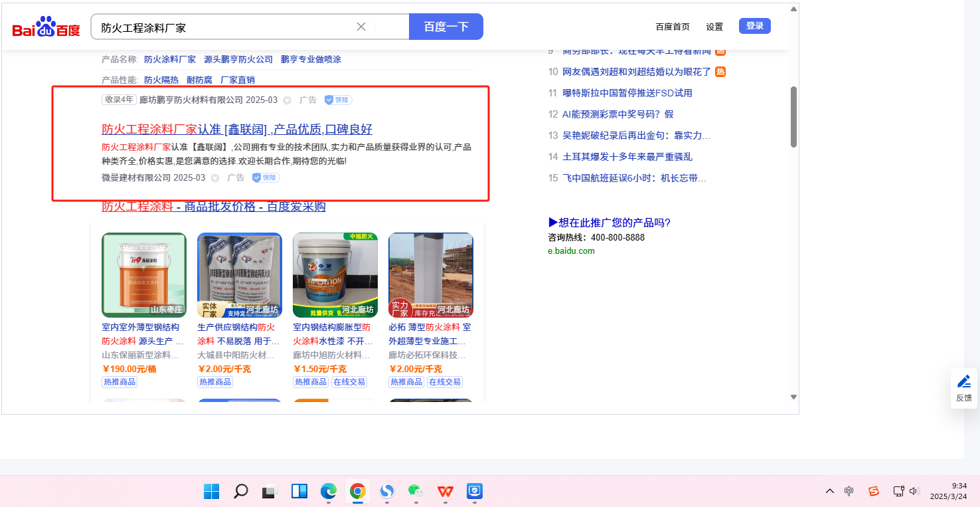Open hot search 飞中国航班延误6小时
Screen dimensions: 980x507
coord(634,178)
